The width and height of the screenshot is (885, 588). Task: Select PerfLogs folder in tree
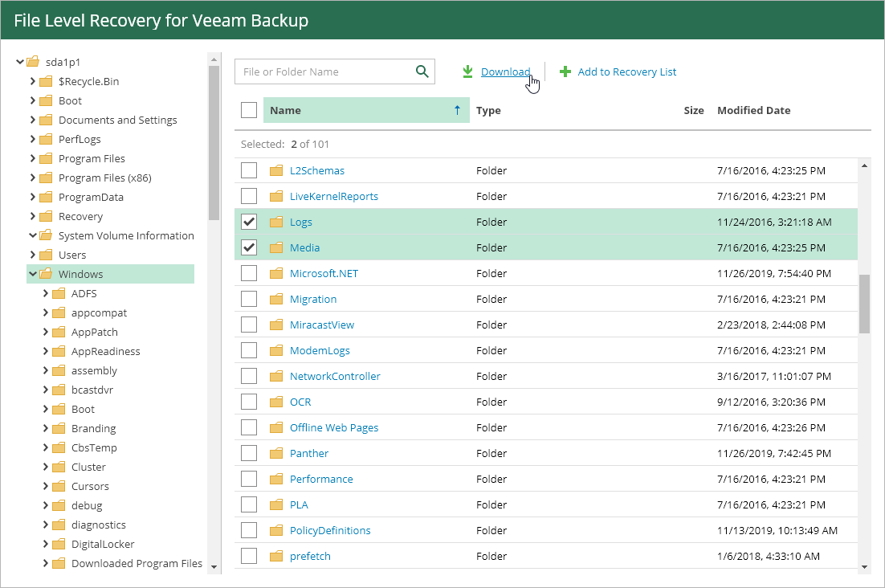80,140
